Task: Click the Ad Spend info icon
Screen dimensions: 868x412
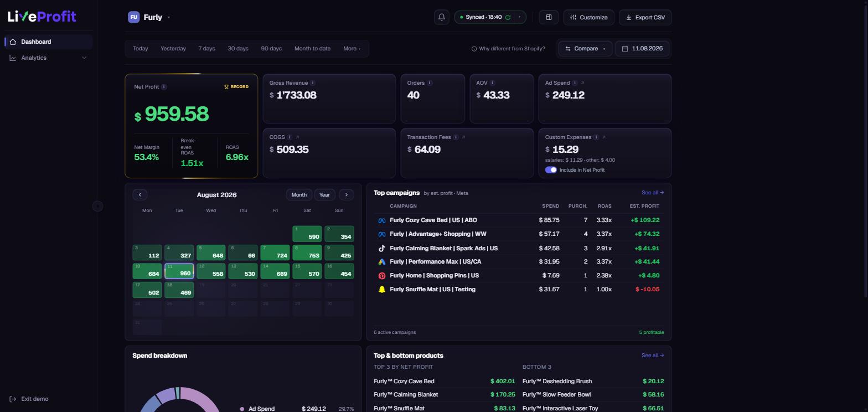Action: [575, 83]
